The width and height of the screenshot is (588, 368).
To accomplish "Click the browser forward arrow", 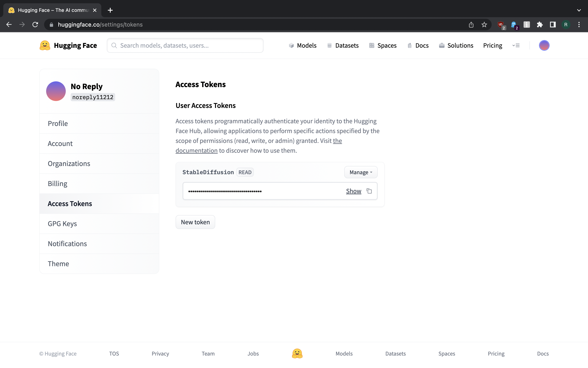I will click(22, 25).
